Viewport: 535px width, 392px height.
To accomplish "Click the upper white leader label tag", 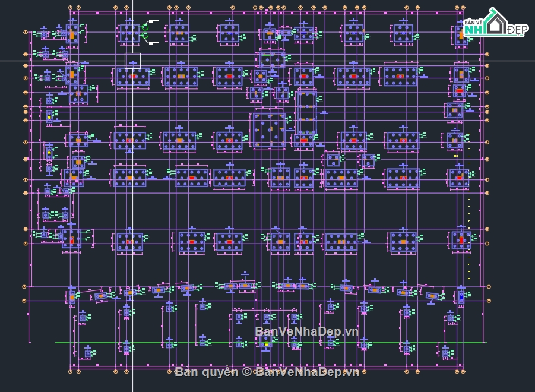I will click(154, 21).
